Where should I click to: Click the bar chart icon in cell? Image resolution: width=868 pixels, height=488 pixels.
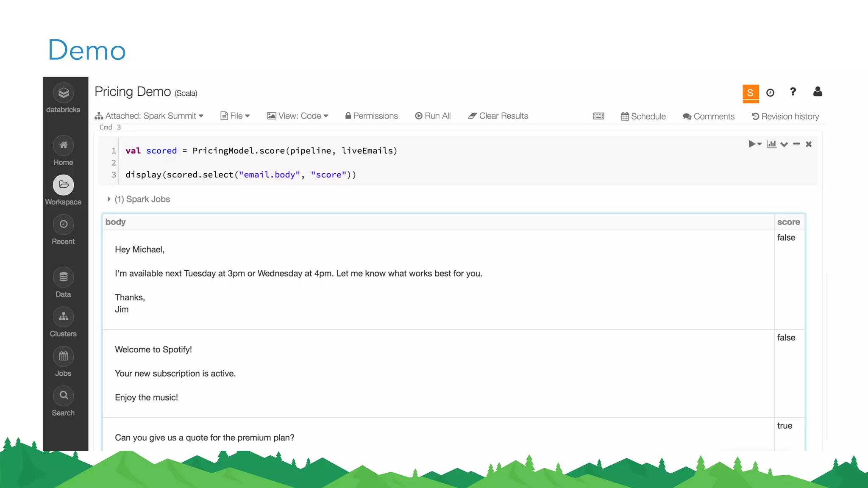[x=771, y=144]
